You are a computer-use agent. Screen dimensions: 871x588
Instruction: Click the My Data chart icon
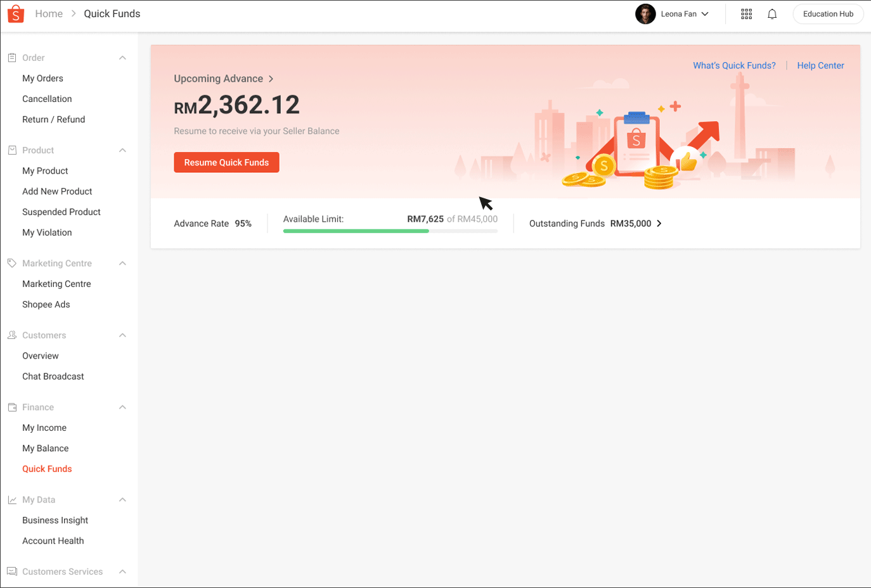tap(12, 500)
